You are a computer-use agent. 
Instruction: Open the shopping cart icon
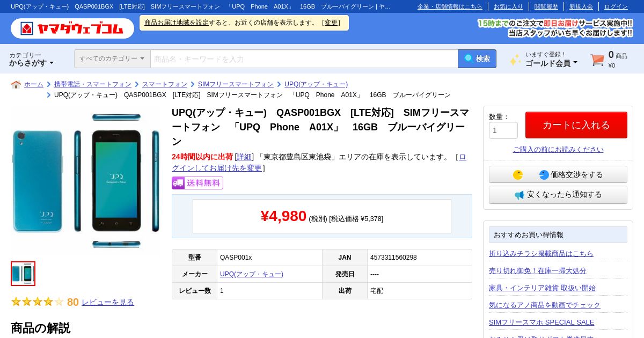(x=597, y=60)
